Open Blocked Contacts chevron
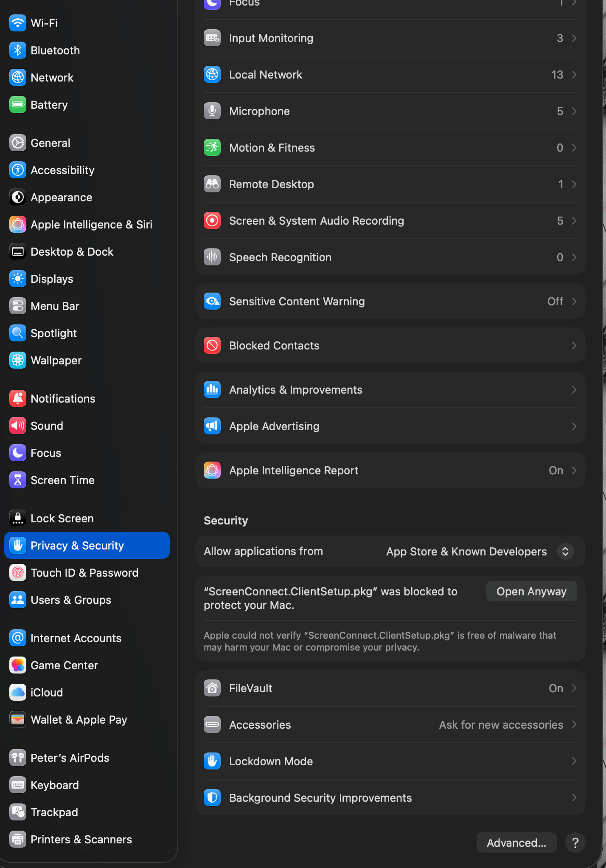This screenshot has width=606, height=868. (x=574, y=346)
